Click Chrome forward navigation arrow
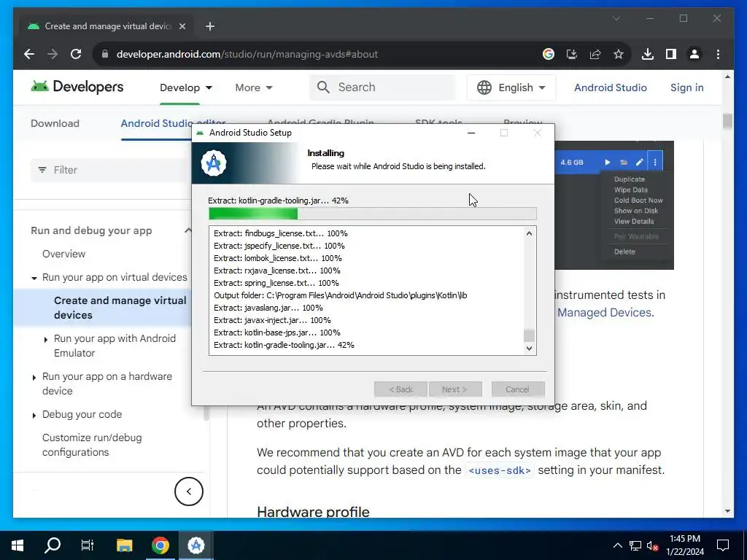747x560 pixels. pyautogui.click(x=53, y=54)
